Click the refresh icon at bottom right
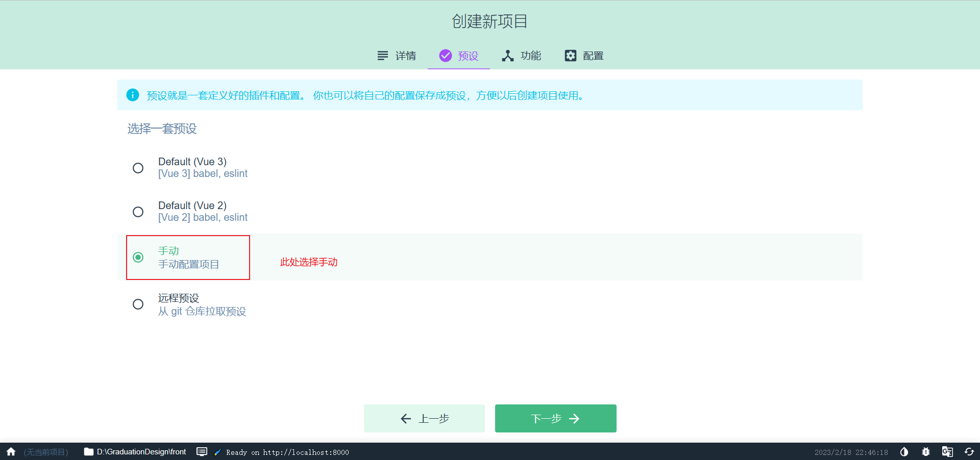This screenshot has height=460, width=980. click(970, 452)
